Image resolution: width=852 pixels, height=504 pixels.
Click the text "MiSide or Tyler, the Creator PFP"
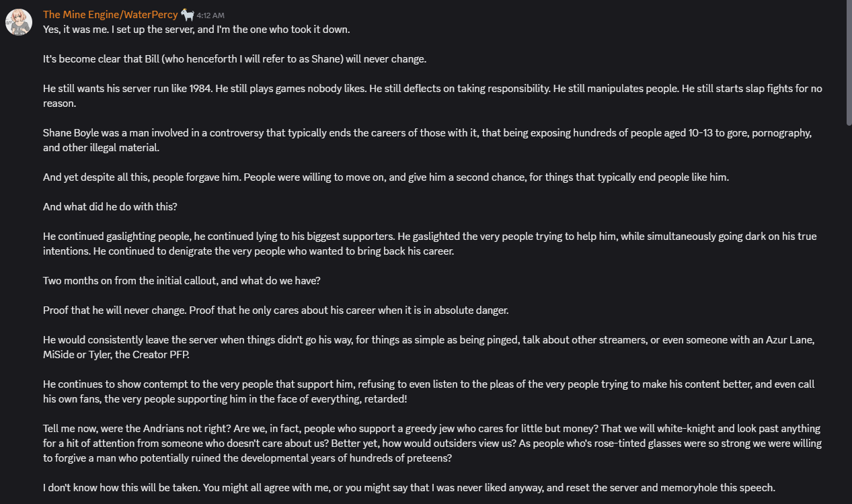click(x=116, y=355)
